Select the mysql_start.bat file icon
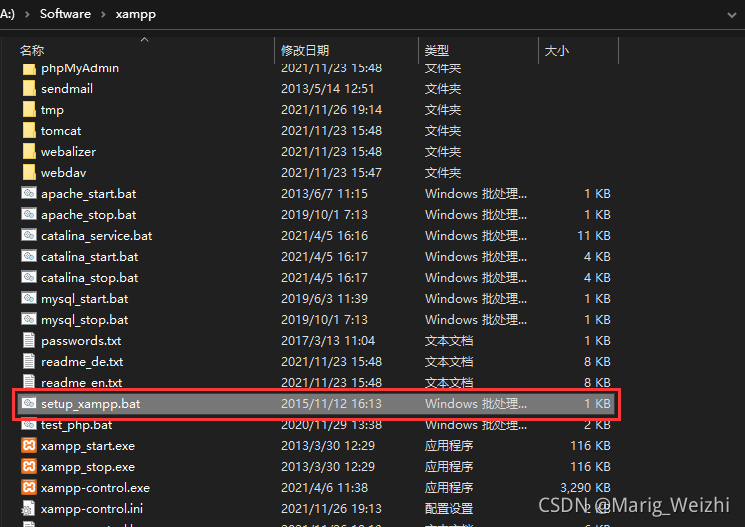The height and width of the screenshot is (527, 745). (x=29, y=298)
